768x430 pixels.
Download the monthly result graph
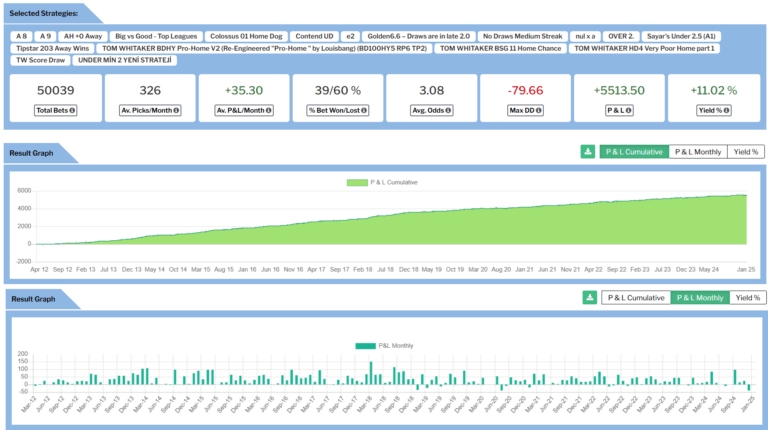[590, 298]
